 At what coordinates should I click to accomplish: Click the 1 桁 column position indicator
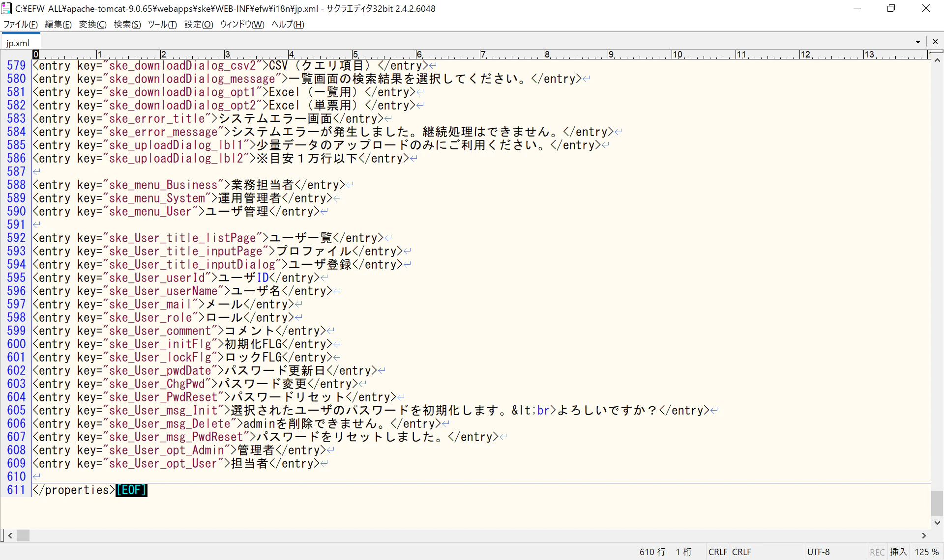coord(683,552)
